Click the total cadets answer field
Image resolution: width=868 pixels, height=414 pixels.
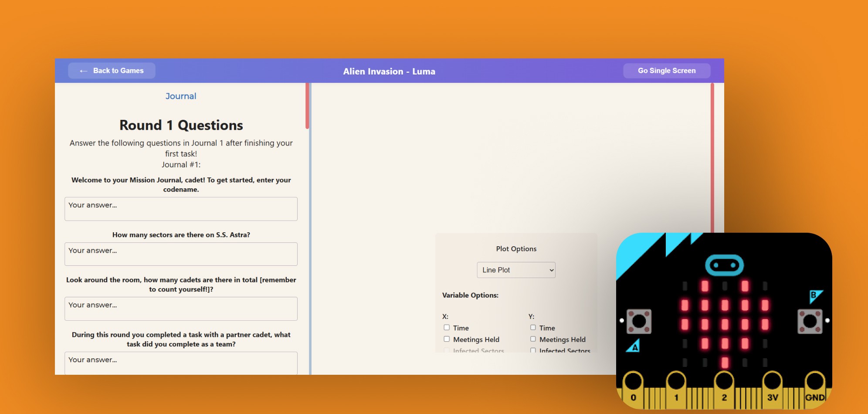click(x=181, y=309)
